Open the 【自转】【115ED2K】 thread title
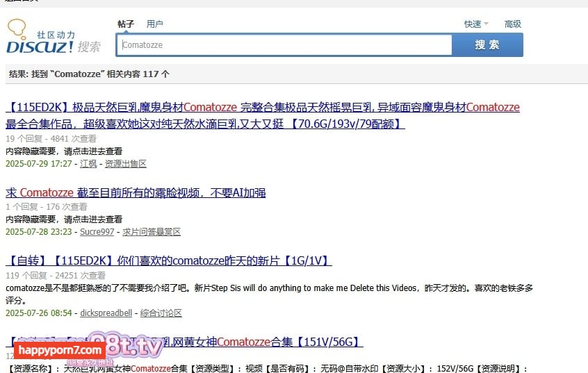The width and height of the screenshot is (588, 373). coord(169,260)
